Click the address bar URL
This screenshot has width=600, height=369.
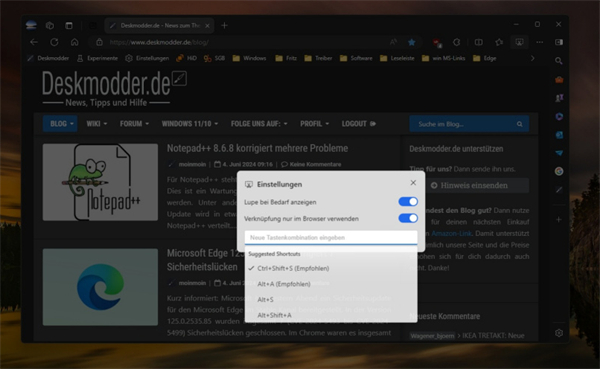pos(159,42)
